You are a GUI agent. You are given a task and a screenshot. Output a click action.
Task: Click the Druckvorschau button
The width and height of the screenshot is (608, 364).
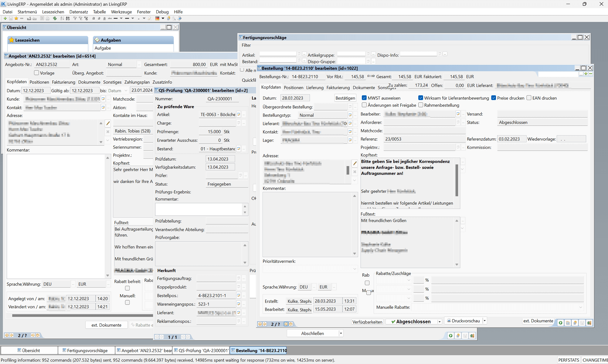tap(463, 321)
